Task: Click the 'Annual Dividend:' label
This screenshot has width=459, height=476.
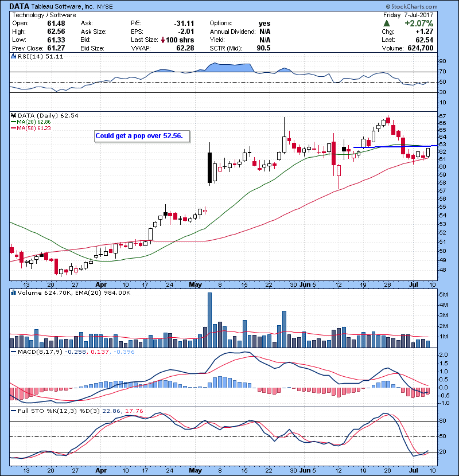Action: (233, 32)
